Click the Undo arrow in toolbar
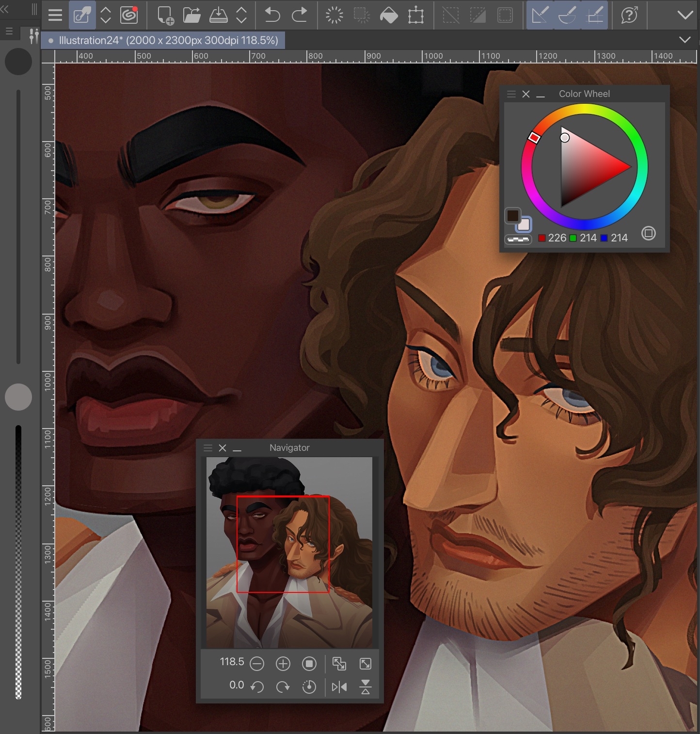 [x=272, y=16]
